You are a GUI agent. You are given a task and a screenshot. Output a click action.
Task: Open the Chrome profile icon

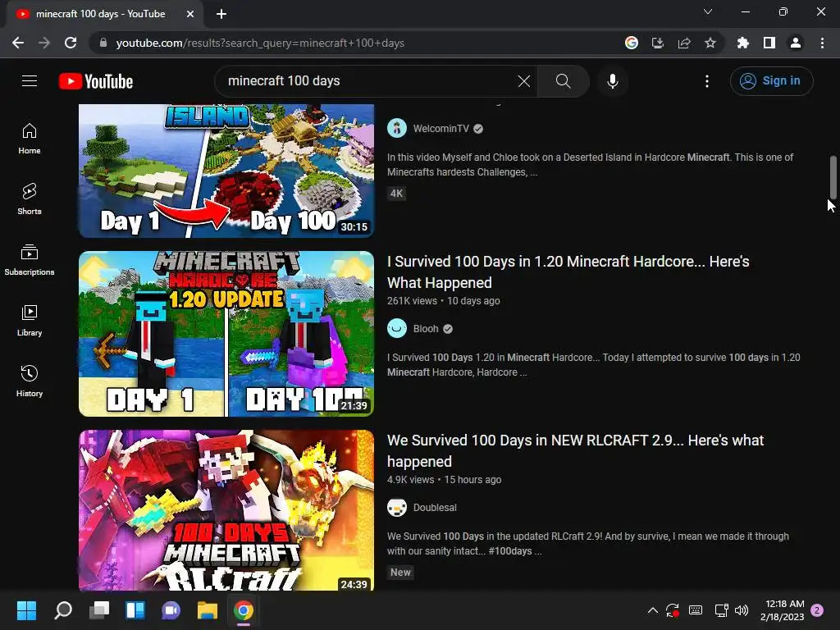796,43
